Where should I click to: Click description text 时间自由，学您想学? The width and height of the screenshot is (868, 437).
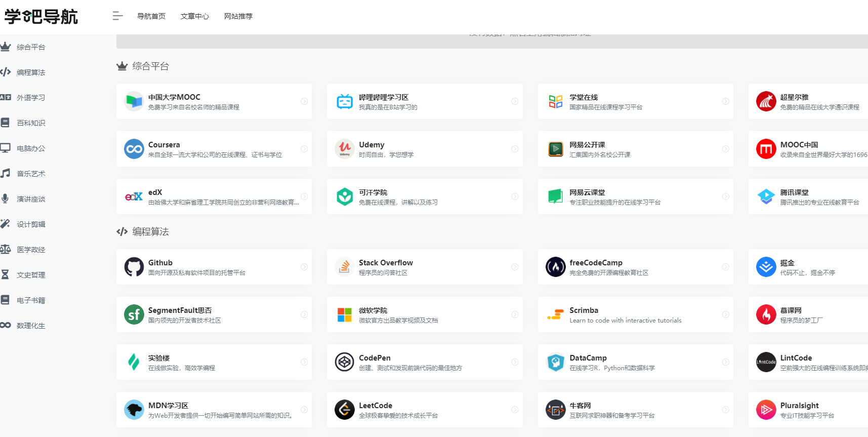click(x=386, y=154)
